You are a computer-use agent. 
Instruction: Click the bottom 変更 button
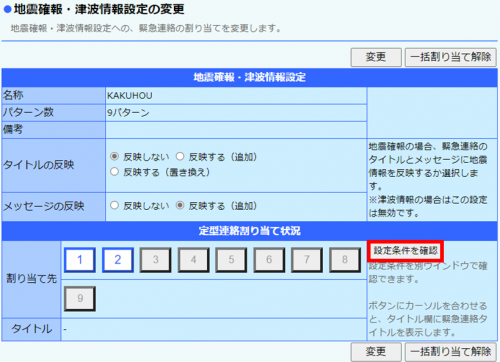[x=376, y=352]
